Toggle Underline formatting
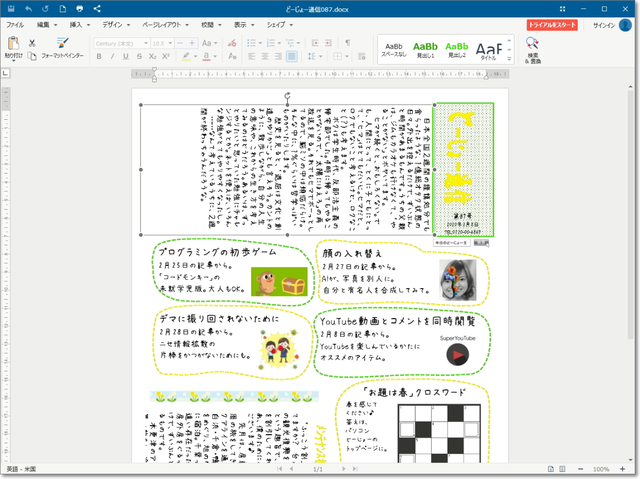640x479 pixels. 124,57
